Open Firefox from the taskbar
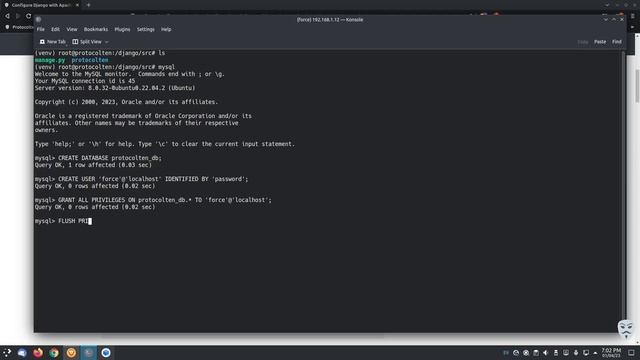Image resolution: width=640 pixels, height=360 pixels. (x=38, y=353)
